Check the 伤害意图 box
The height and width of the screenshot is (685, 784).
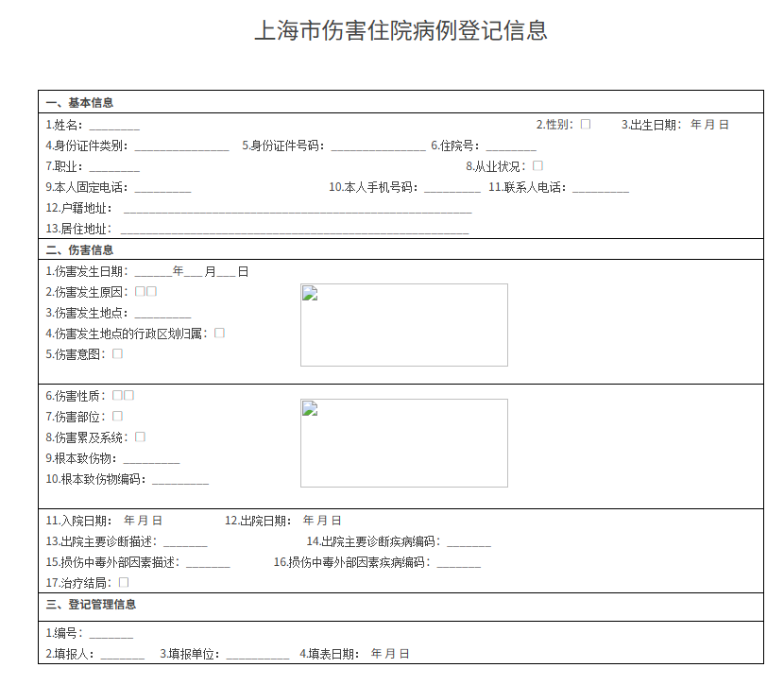click(118, 353)
